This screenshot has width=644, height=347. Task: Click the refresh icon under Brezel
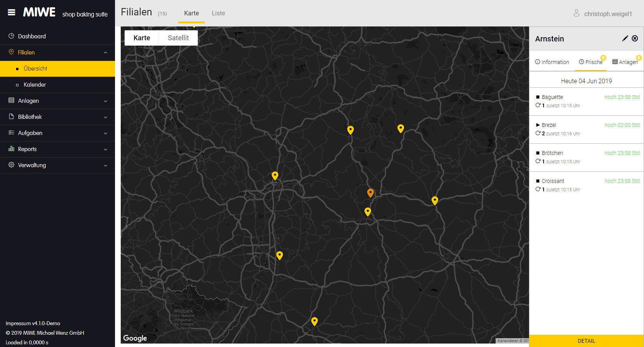click(538, 133)
